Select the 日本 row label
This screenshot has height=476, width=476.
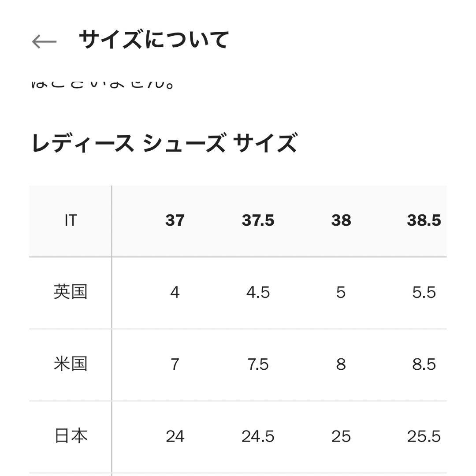coord(71,436)
